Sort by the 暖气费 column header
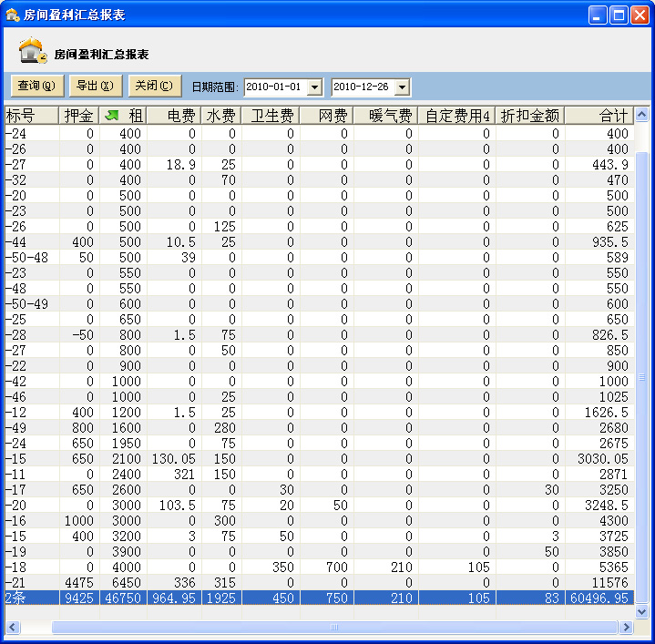 pos(386,116)
